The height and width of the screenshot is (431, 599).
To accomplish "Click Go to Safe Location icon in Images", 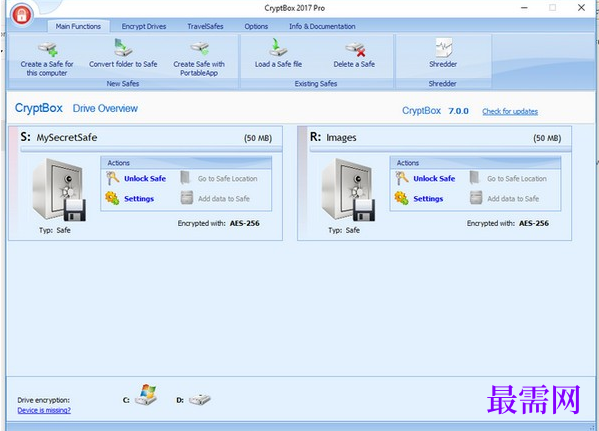I will pos(474,178).
